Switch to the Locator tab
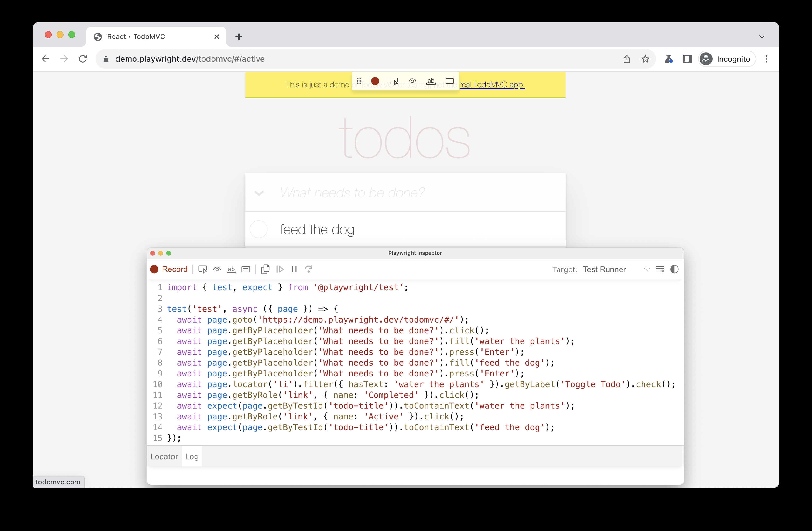 pyautogui.click(x=164, y=456)
